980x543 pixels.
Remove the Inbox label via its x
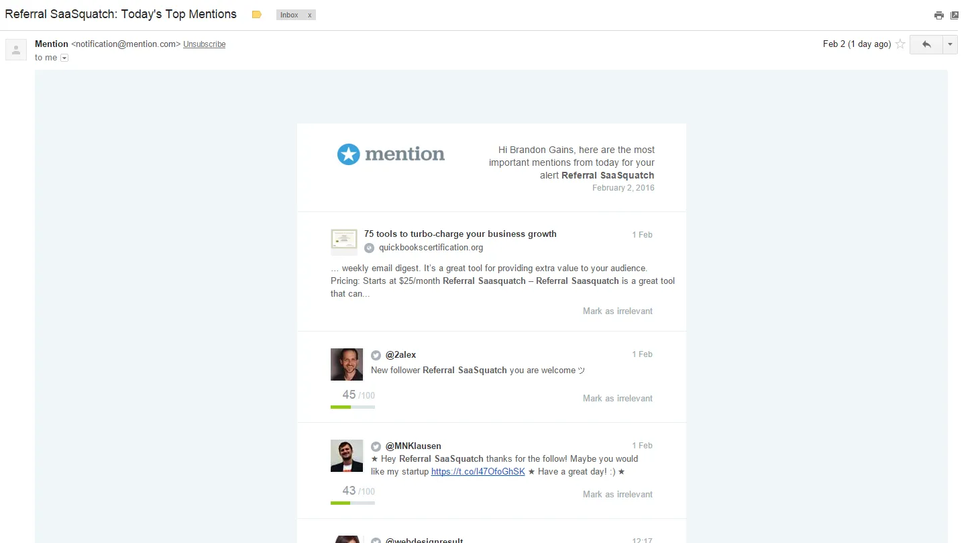coord(309,15)
